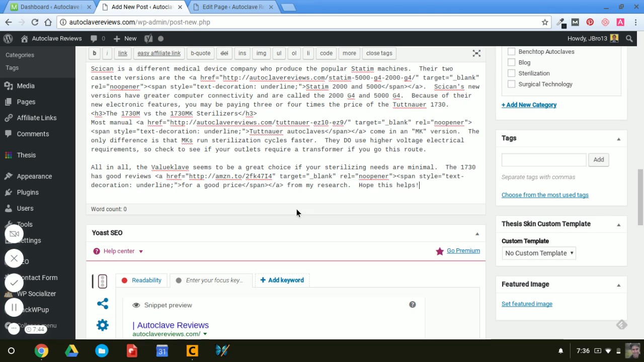The height and width of the screenshot is (362, 644).
Task: Check the Blog category
Action: (512, 62)
